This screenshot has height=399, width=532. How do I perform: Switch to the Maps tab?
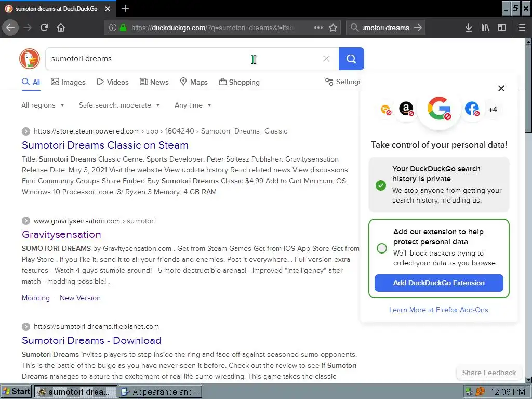pos(194,82)
